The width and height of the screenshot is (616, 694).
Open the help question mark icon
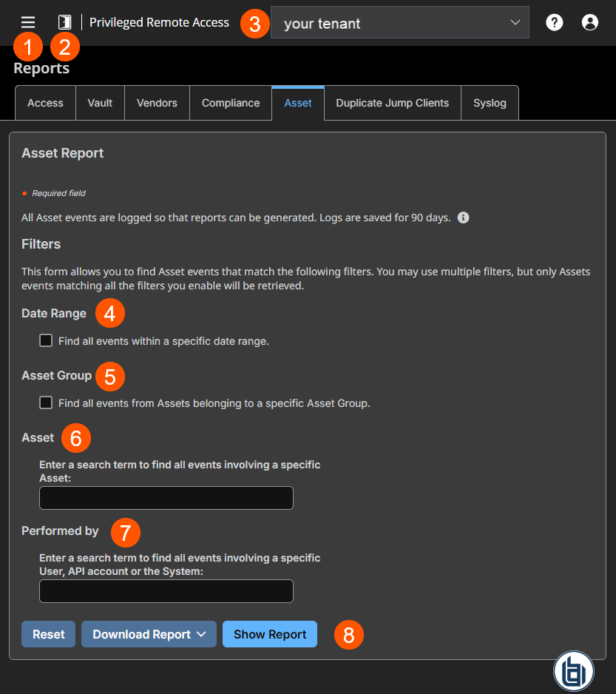click(x=554, y=21)
